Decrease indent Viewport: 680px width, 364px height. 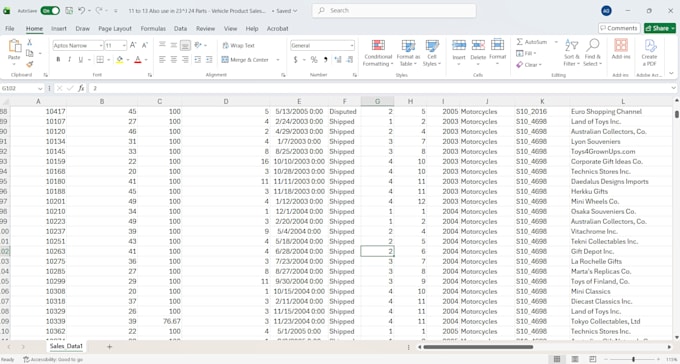(x=198, y=60)
